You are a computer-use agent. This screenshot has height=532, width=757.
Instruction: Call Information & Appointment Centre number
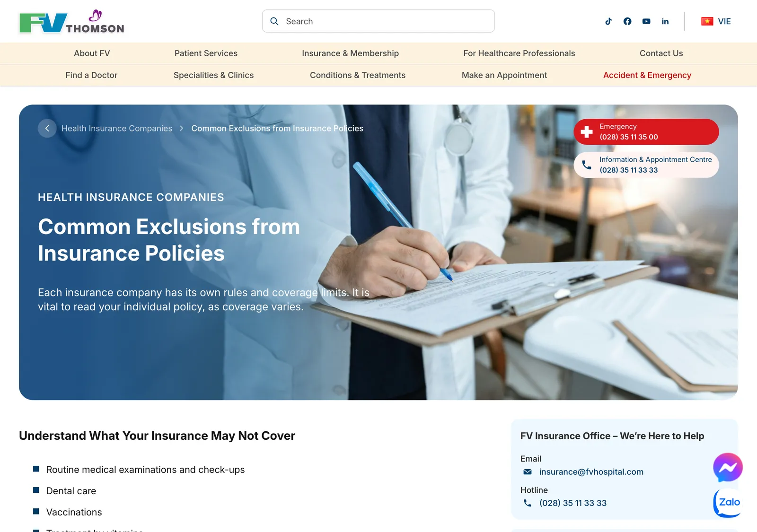[x=646, y=165]
